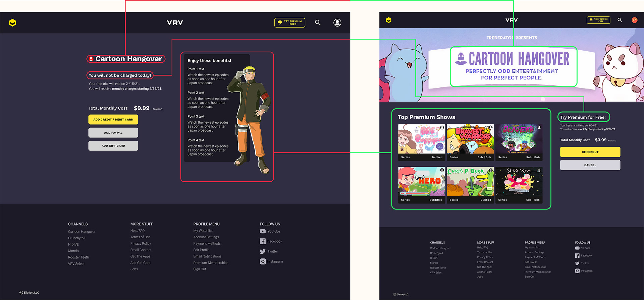Open Help/FAQ in right mockup footer

pos(483,248)
